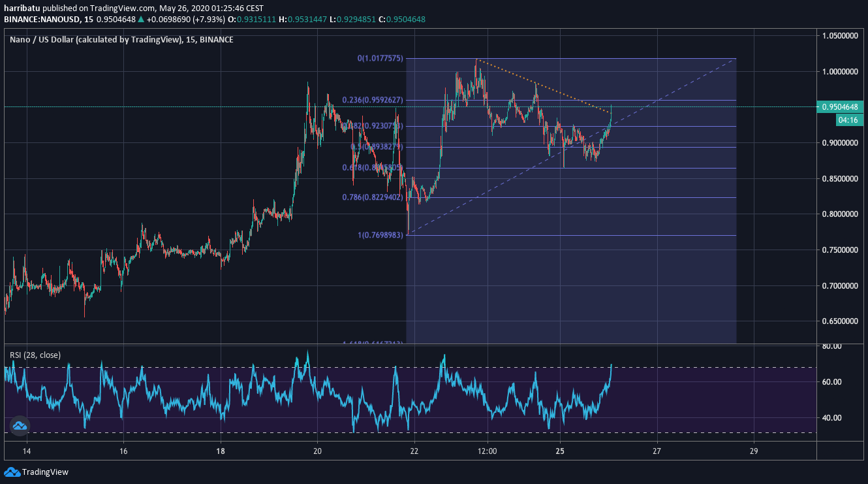Click the H:0.9531447 high value
The image size is (868, 484).
[302, 20]
